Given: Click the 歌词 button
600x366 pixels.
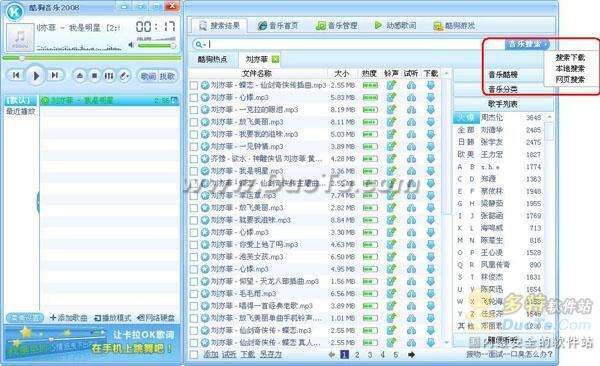Looking at the screenshot, I should (148, 76).
